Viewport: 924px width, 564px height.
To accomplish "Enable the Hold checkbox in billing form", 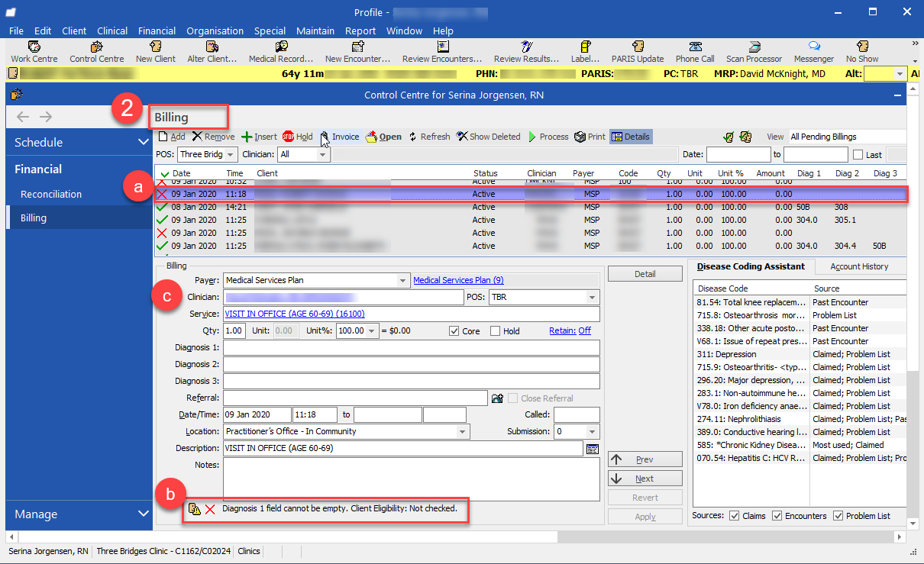I will tap(496, 331).
